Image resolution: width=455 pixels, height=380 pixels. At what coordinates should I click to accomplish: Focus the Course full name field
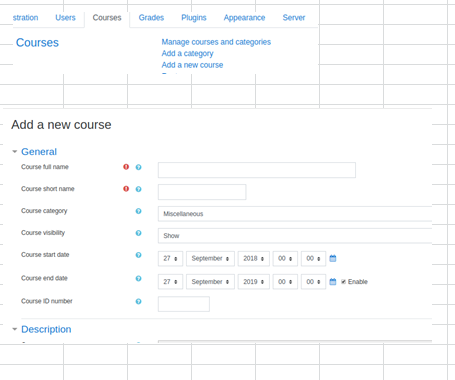coord(257,170)
